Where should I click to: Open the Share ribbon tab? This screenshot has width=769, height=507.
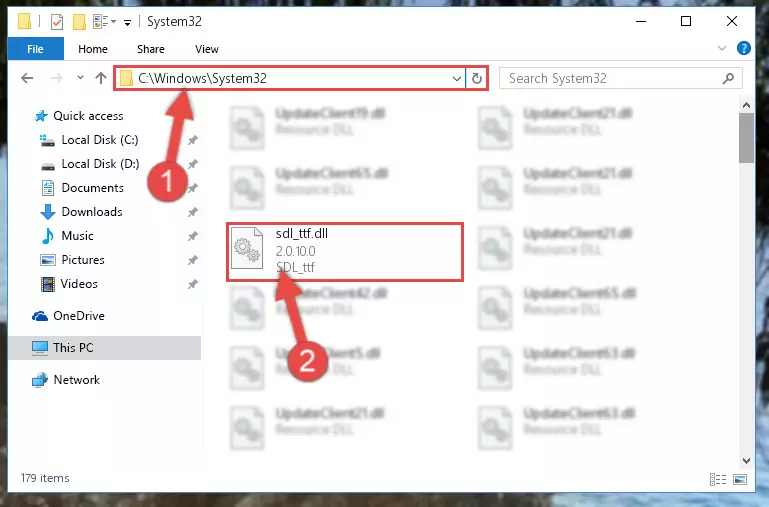click(151, 49)
